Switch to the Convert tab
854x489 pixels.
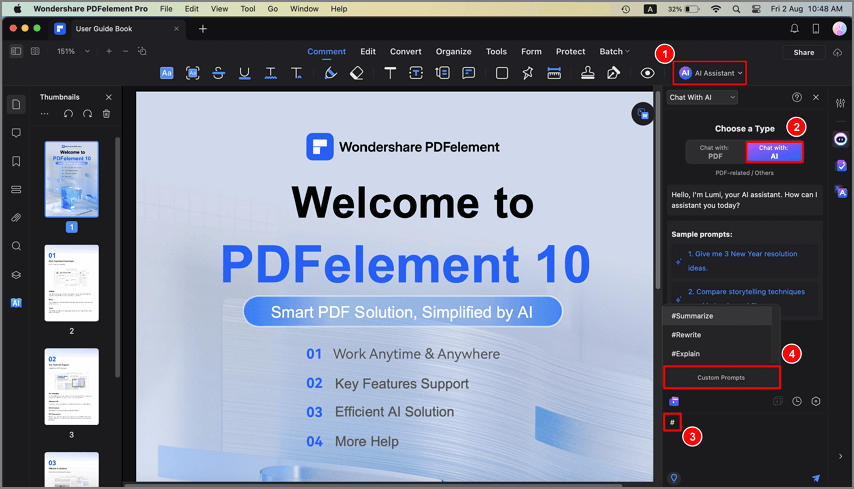(405, 51)
